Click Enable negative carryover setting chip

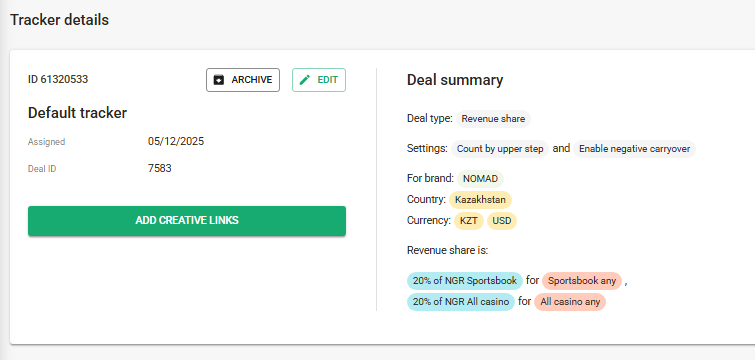(x=634, y=149)
